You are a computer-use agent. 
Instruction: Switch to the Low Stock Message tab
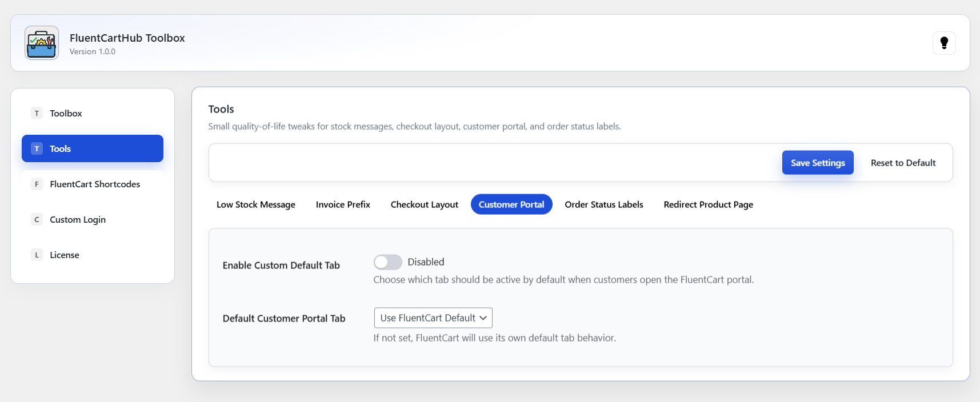(255, 204)
